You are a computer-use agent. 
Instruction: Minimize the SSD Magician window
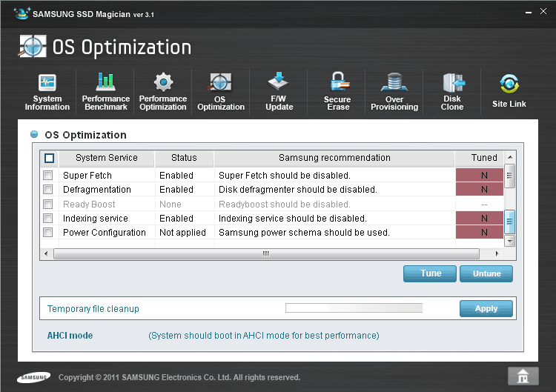tap(529, 13)
